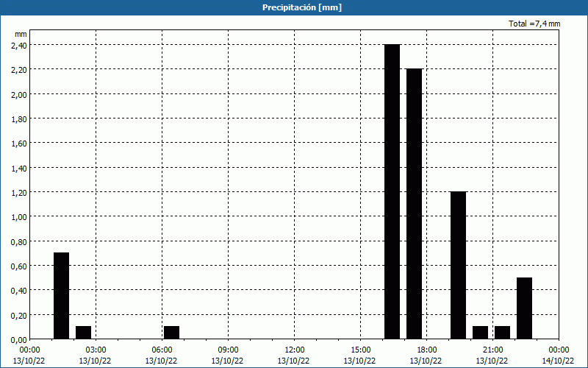Click the Precipitación [mm] chart title
588x368 pixels.
coord(302,7)
